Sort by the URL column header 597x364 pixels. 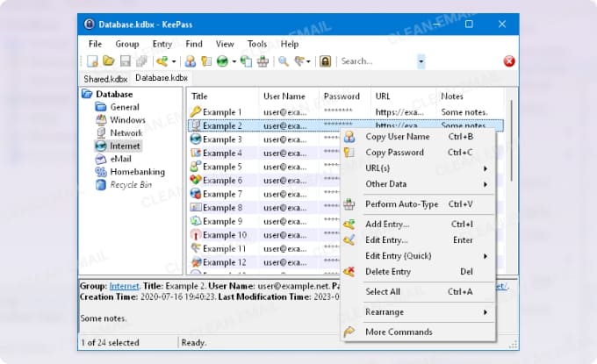coord(403,96)
